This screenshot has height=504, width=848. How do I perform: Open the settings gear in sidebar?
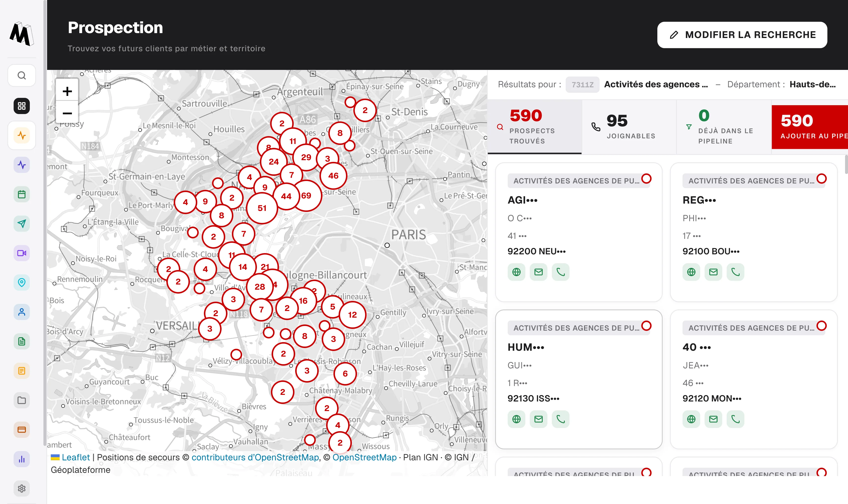click(x=22, y=488)
